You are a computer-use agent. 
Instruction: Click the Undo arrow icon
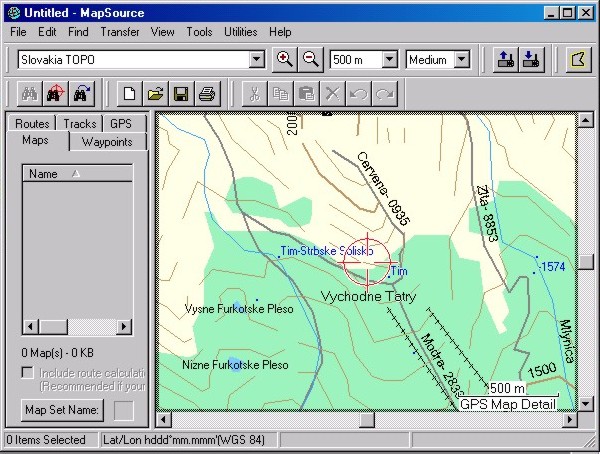point(359,93)
